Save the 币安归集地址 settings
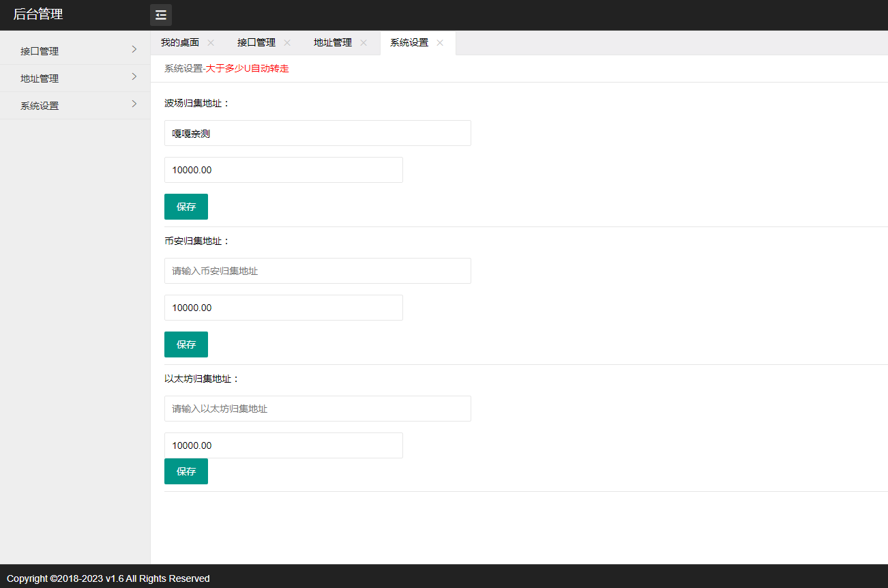 click(x=186, y=344)
